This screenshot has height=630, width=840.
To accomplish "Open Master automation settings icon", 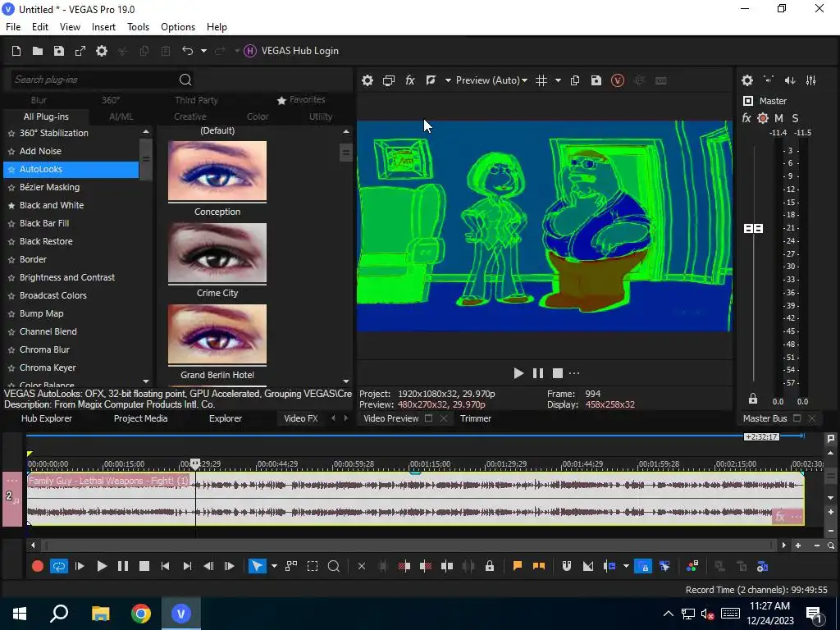I will coord(763,118).
